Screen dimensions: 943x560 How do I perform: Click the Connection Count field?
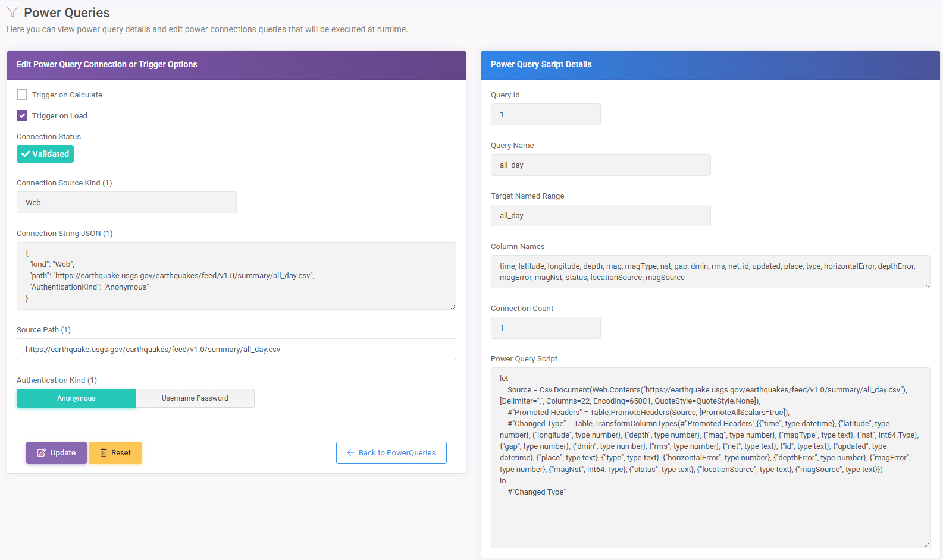click(x=546, y=328)
